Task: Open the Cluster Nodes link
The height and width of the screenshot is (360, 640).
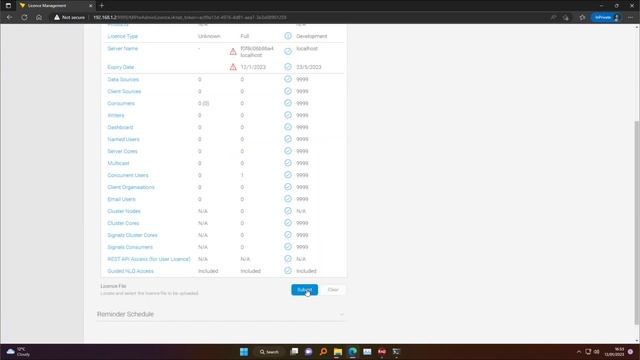Action: pos(124,211)
